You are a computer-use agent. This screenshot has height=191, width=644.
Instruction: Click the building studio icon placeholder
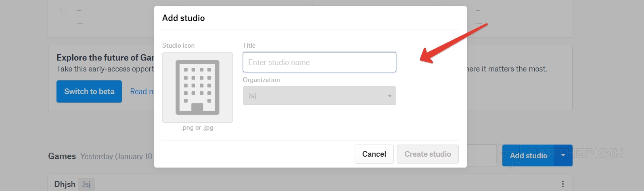[197, 87]
